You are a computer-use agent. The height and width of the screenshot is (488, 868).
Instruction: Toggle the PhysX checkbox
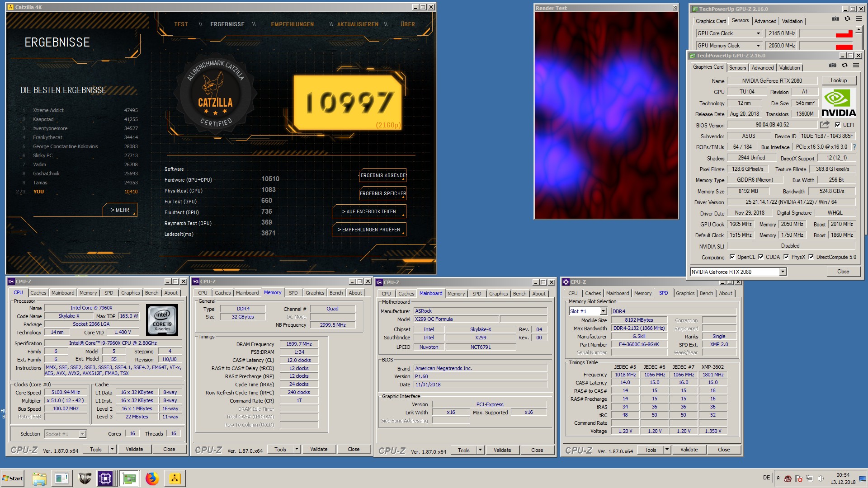tap(786, 257)
